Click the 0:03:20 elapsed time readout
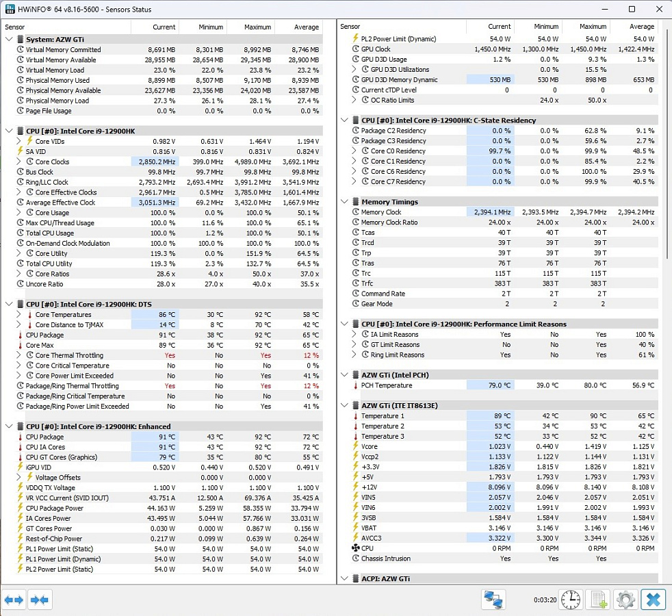This screenshot has width=672, height=616. pos(545,600)
